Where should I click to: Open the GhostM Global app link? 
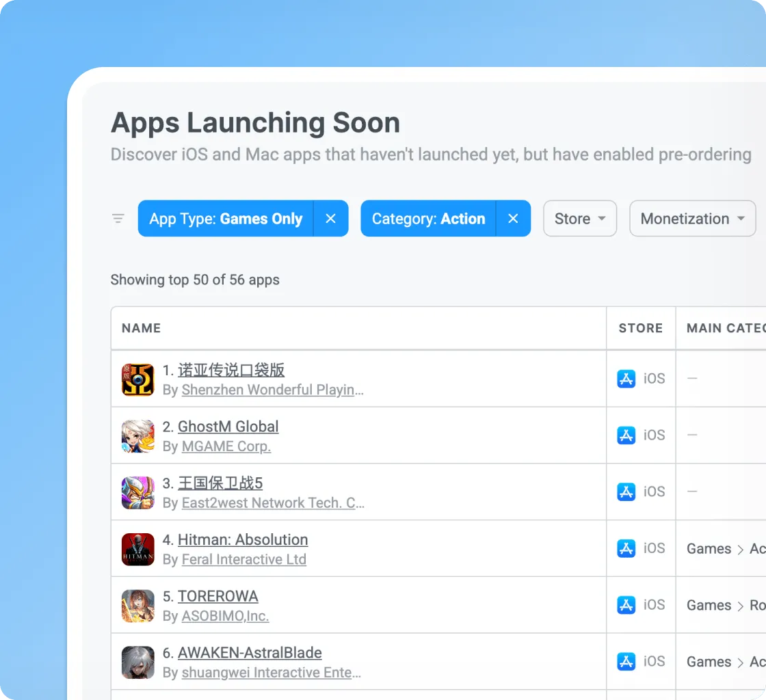(x=228, y=427)
